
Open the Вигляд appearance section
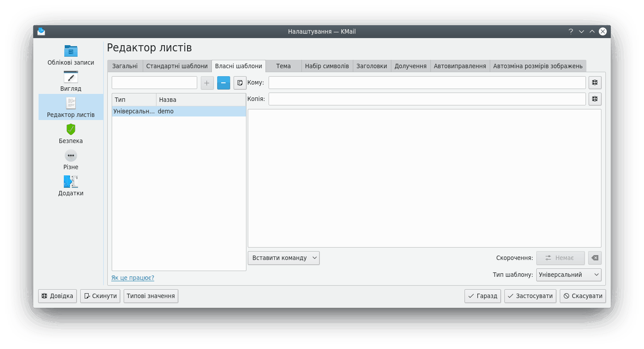[x=70, y=81]
